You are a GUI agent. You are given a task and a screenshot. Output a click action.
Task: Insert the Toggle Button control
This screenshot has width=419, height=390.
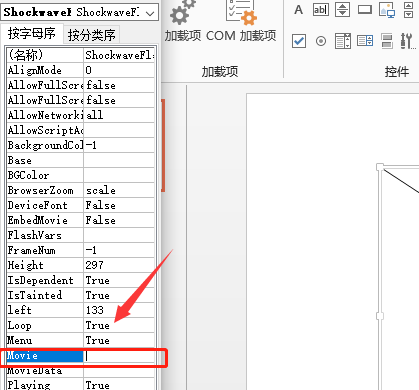pyautogui.click(x=387, y=41)
